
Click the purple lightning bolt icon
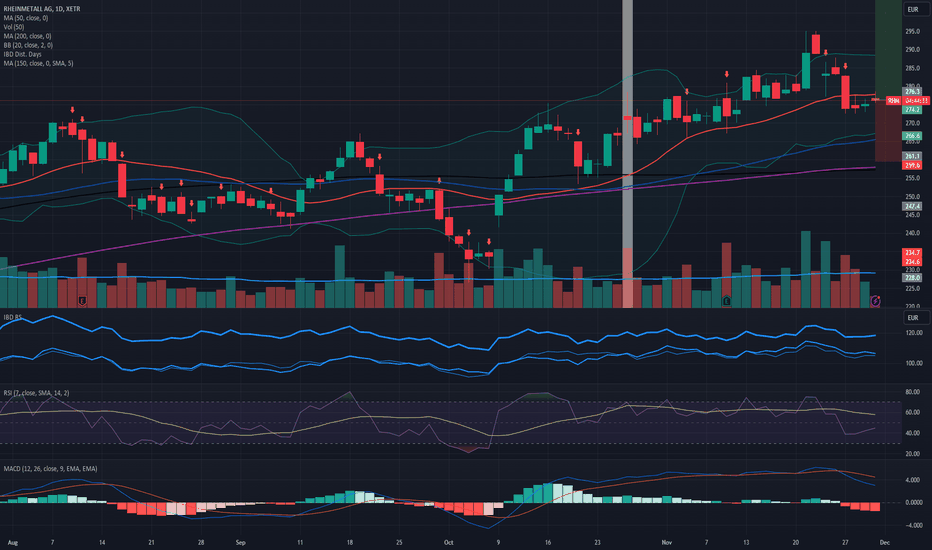pyautogui.click(x=876, y=301)
